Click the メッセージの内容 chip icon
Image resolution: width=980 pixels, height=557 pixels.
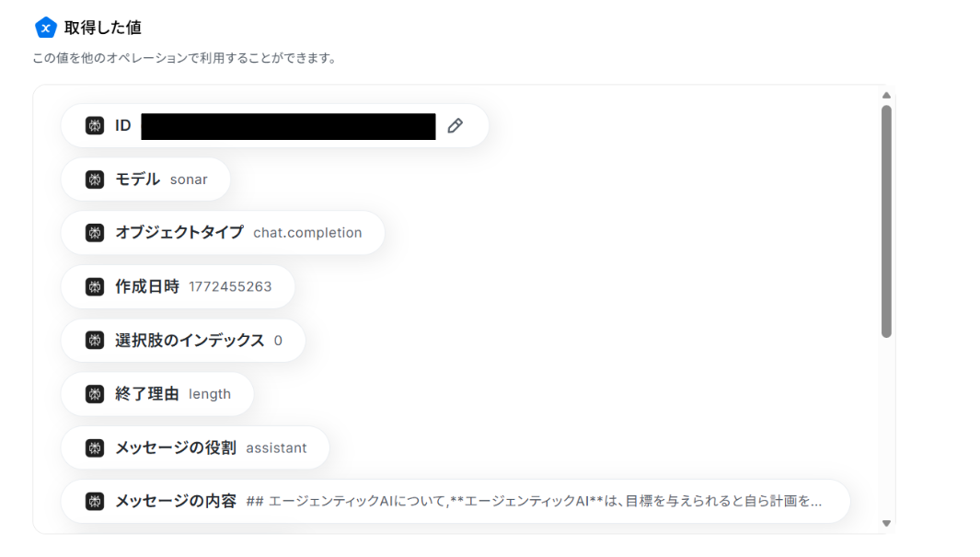(x=95, y=502)
